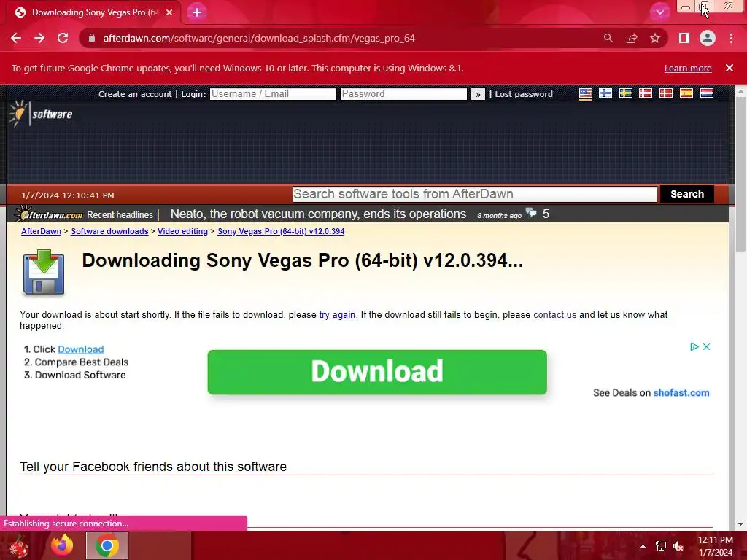The height and width of the screenshot is (560, 747).
Task: Show hidden system tray icons
Action: [643, 546]
